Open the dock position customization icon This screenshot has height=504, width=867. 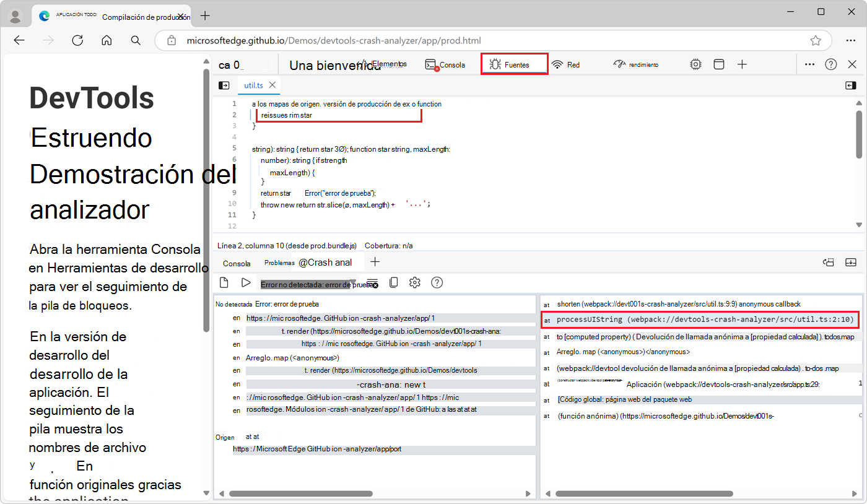tap(718, 64)
